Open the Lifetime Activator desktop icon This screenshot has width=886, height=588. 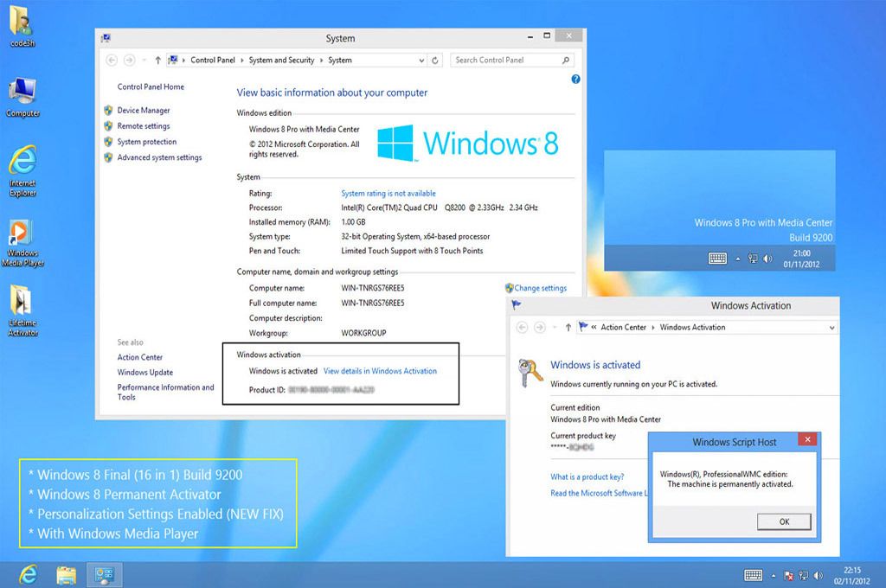click(22, 310)
